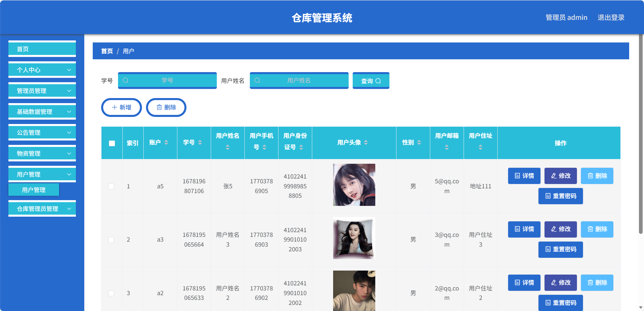Open the avatar photo of user a3
The image size is (644, 311).
point(354,238)
